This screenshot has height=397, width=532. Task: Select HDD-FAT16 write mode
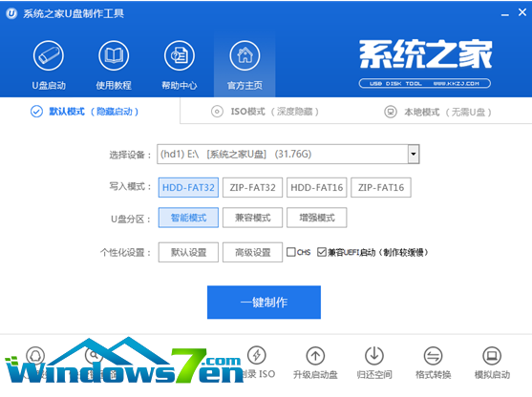[x=316, y=187]
